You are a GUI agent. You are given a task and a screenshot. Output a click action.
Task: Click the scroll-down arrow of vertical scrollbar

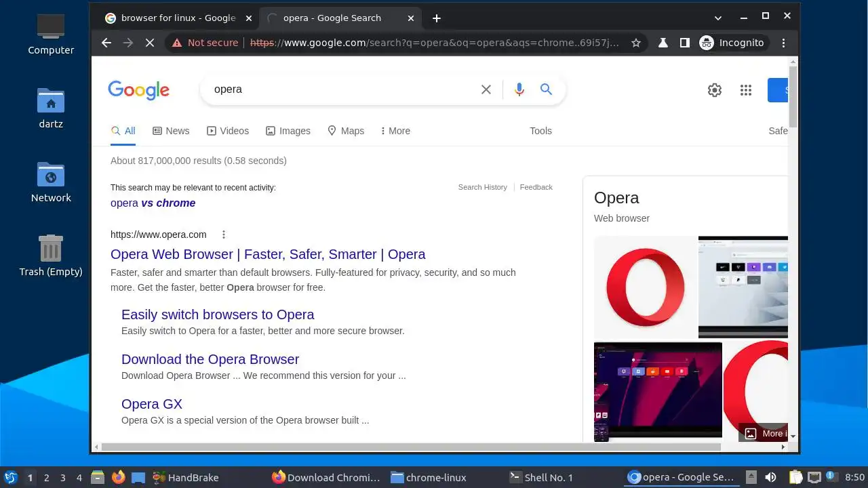coord(793,436)
